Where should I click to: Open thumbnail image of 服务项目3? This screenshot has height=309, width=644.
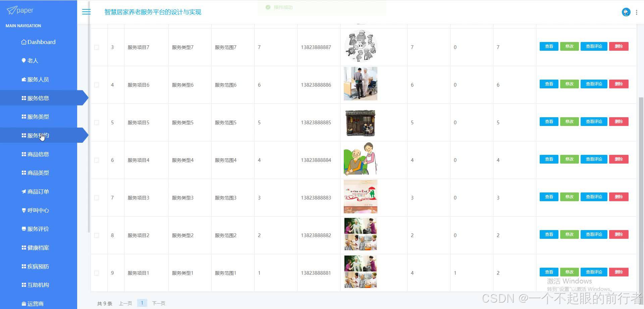[x=361, y=196]
